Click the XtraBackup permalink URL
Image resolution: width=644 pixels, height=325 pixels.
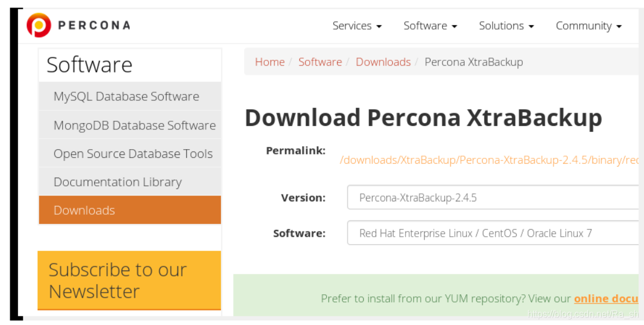click(x=489, y=160)
